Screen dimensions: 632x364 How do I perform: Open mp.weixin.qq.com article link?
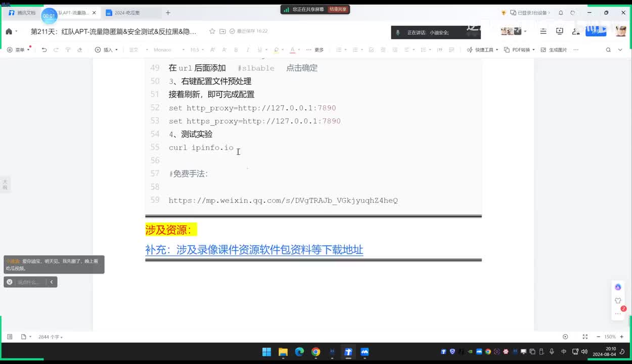(283, 200)
